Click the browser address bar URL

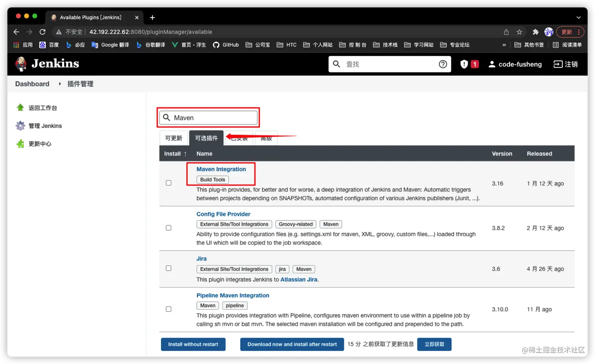pos(151,32)
